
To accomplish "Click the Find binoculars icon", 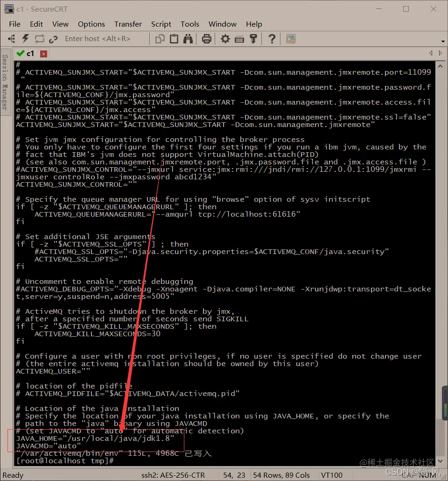I will point(188,39).
